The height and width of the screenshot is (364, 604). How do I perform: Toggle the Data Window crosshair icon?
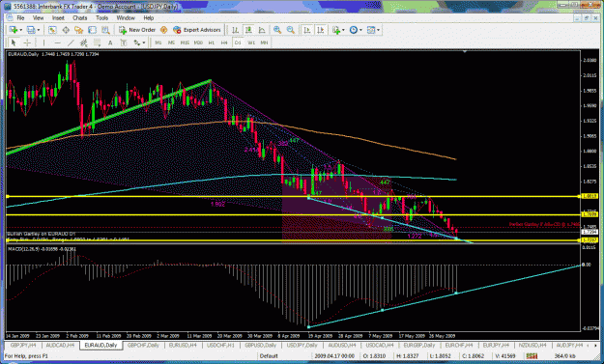tap(66, 30)
